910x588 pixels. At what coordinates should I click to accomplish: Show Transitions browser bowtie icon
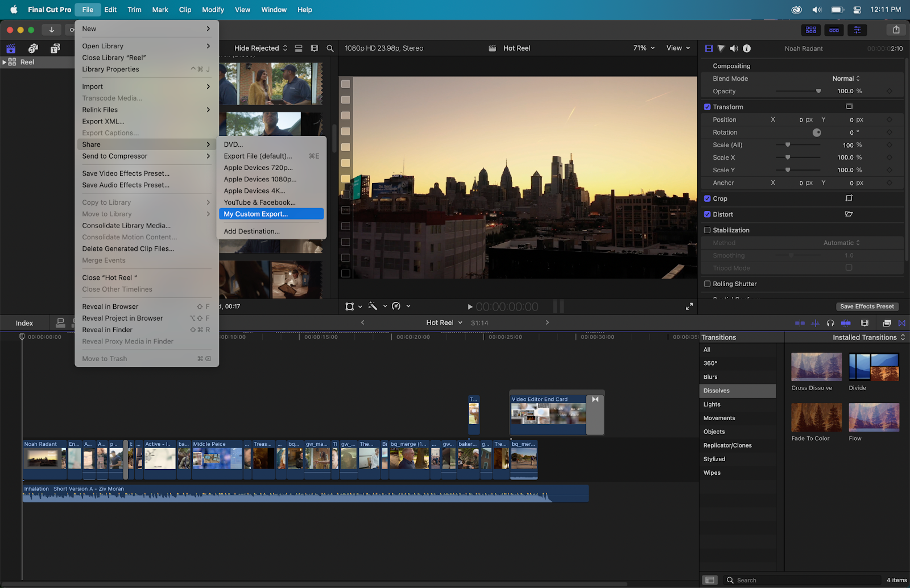pos(902,323)
